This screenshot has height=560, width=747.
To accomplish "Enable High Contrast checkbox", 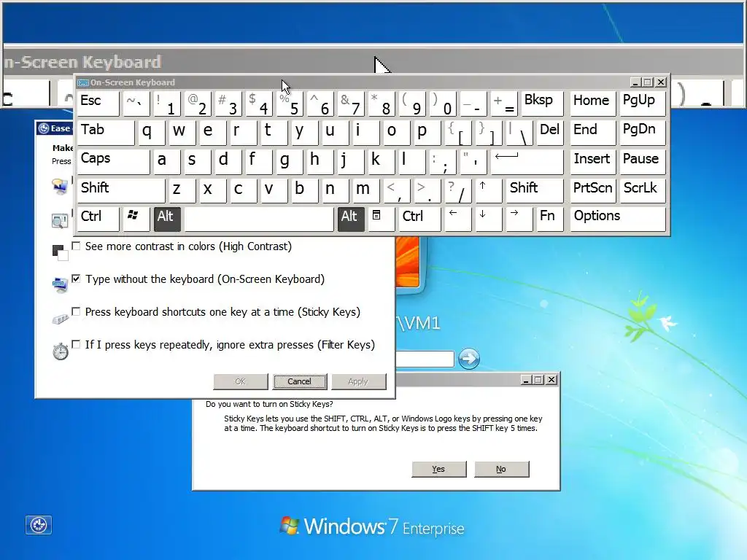I will pyautogui.click(x=76, y=246).
